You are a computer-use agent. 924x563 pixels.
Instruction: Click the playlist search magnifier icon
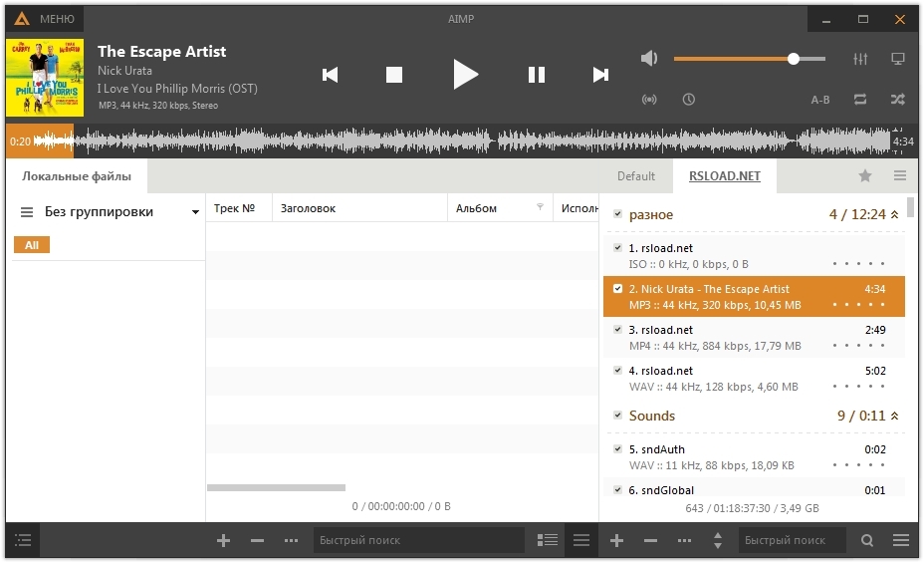click(867, 540)
